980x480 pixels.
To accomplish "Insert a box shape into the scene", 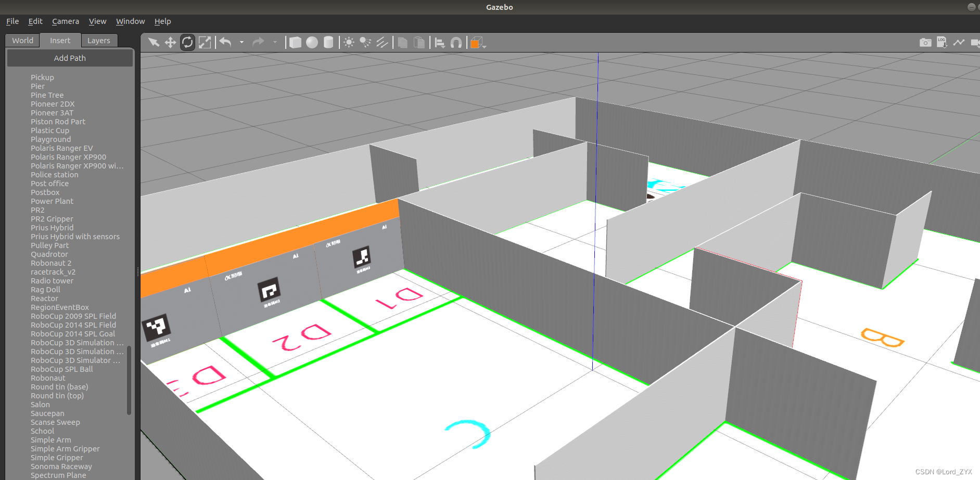I will coord(295,42).
